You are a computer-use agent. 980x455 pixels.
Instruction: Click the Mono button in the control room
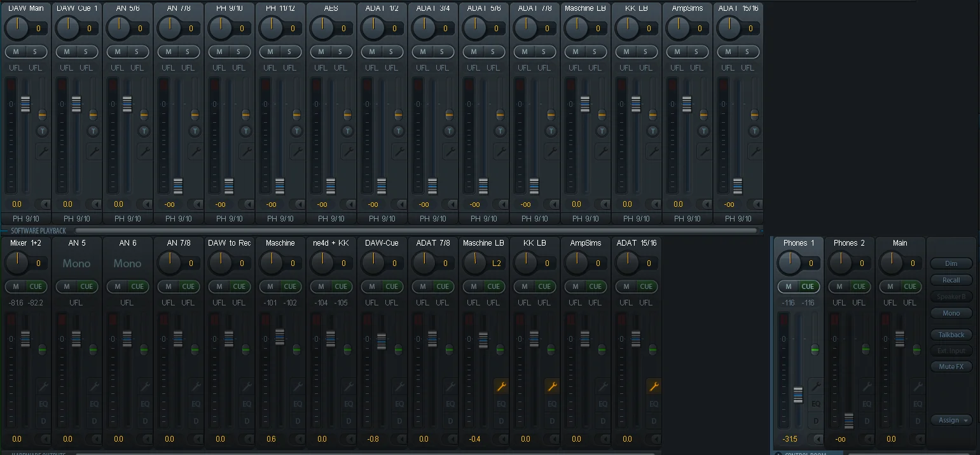951,313
